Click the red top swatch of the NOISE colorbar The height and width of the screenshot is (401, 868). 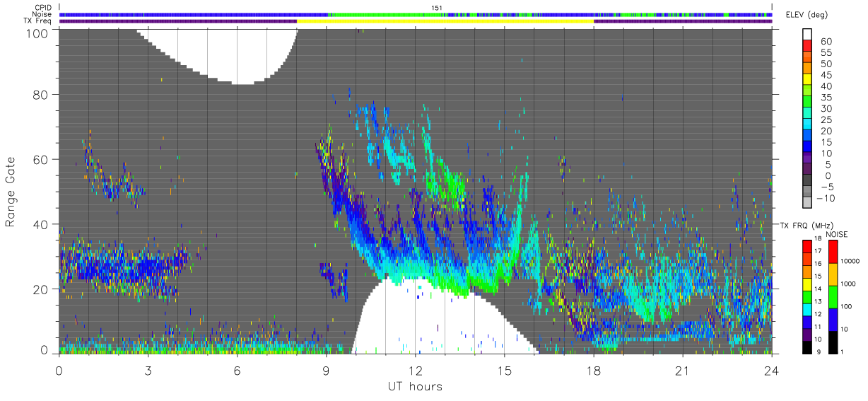click(833, 251)
